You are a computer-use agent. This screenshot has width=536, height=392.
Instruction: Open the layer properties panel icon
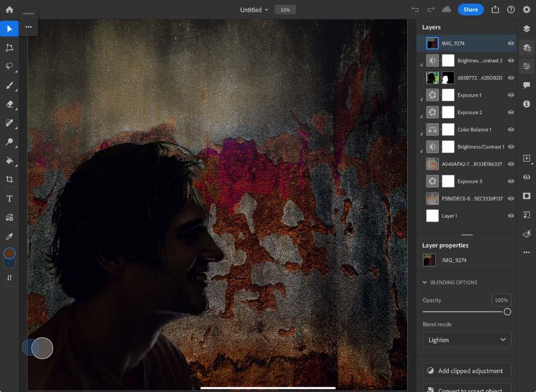pos(526,66)
